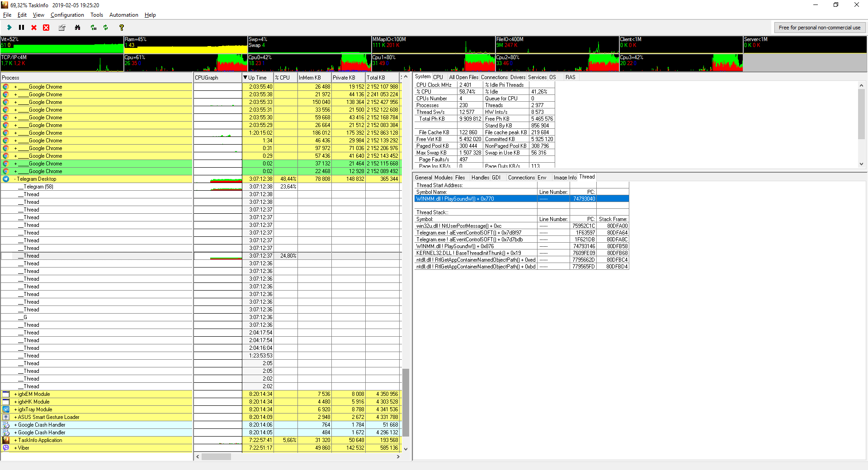Expand the TaskInfo Application process row
Screen dimensions: 868x470
15,440
